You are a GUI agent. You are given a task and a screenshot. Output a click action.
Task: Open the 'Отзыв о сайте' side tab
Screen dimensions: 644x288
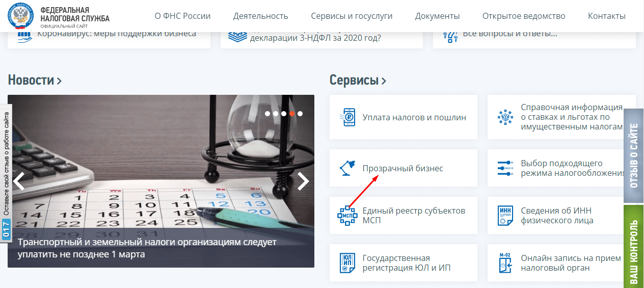pyautogui.click(x=633, y=156)
